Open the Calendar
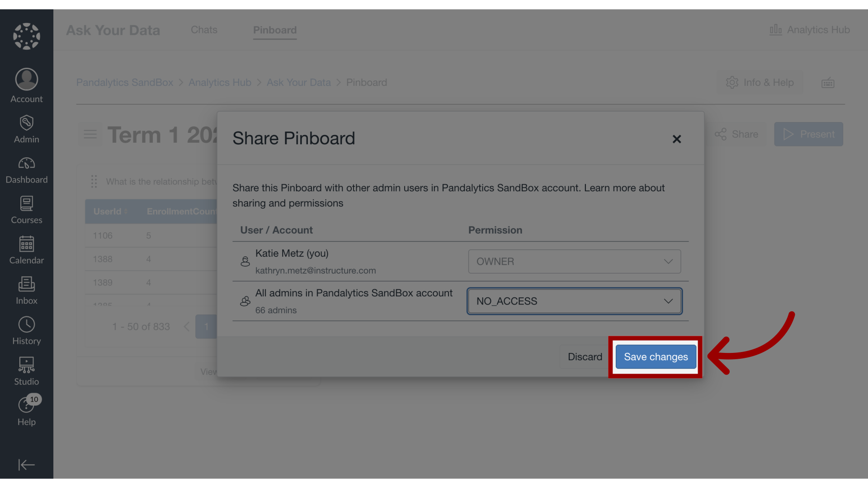Screen dimensions: 868x488 click(x=27, y=250)
